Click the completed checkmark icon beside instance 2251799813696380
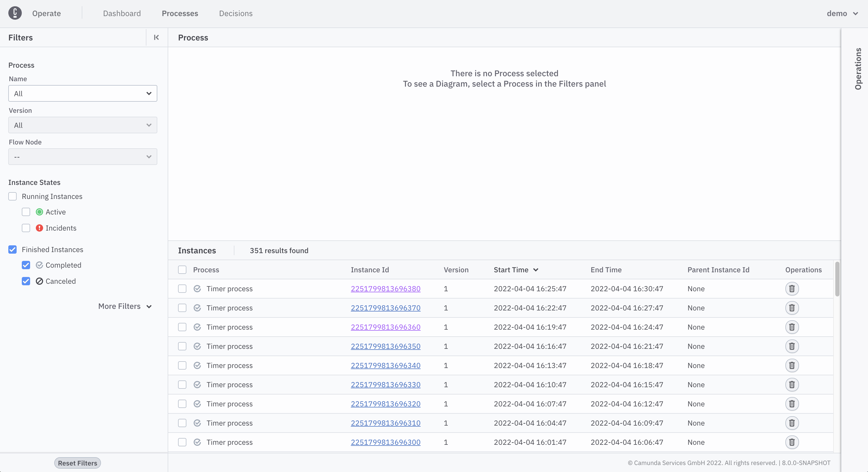Screen dimensions: 868x472 197,289
